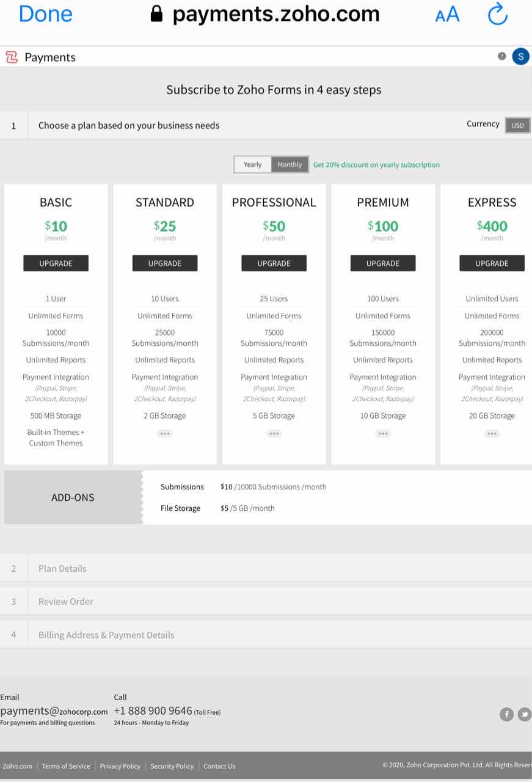Switch billing to Yearly

(x=253, y=164)
